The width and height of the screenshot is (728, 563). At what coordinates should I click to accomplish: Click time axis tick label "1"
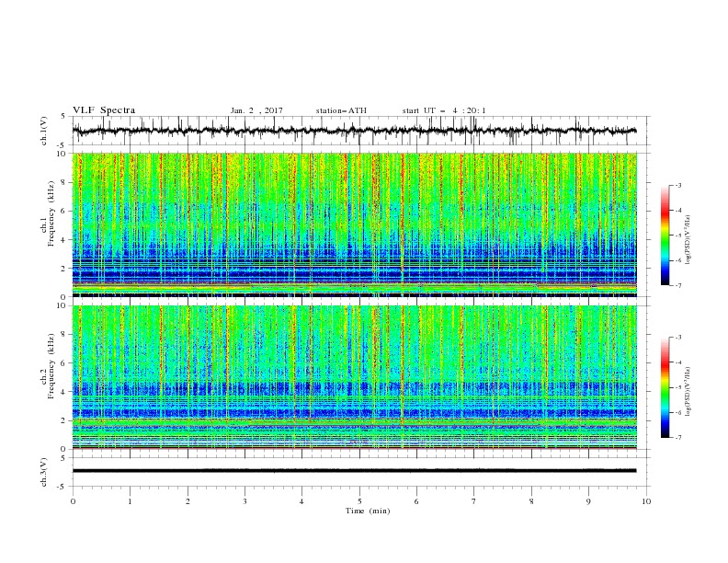coord(130,501)
